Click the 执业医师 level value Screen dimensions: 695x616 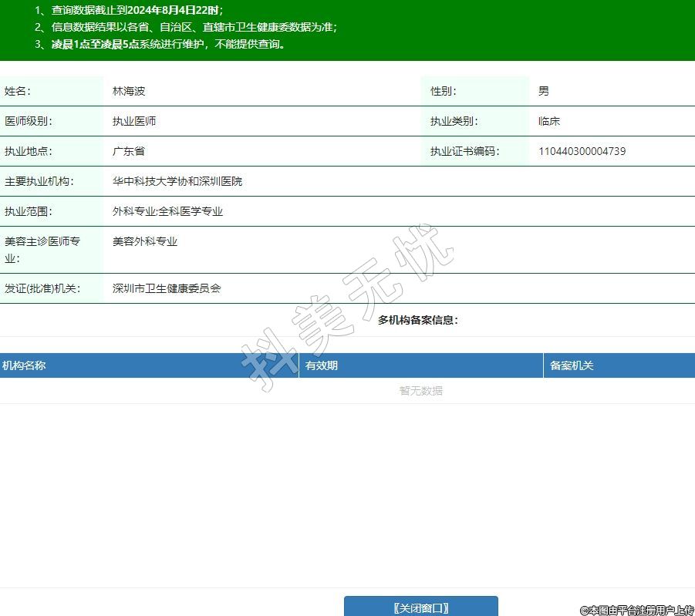point(134,121)
